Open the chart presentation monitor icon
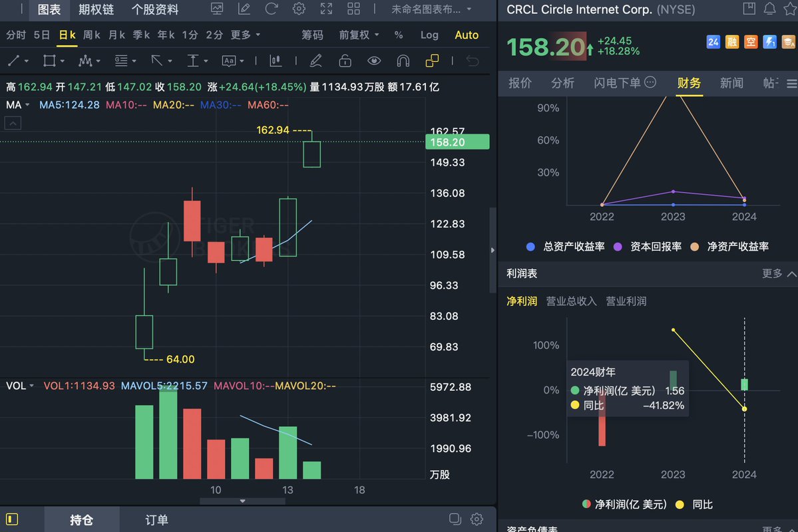 217,9
